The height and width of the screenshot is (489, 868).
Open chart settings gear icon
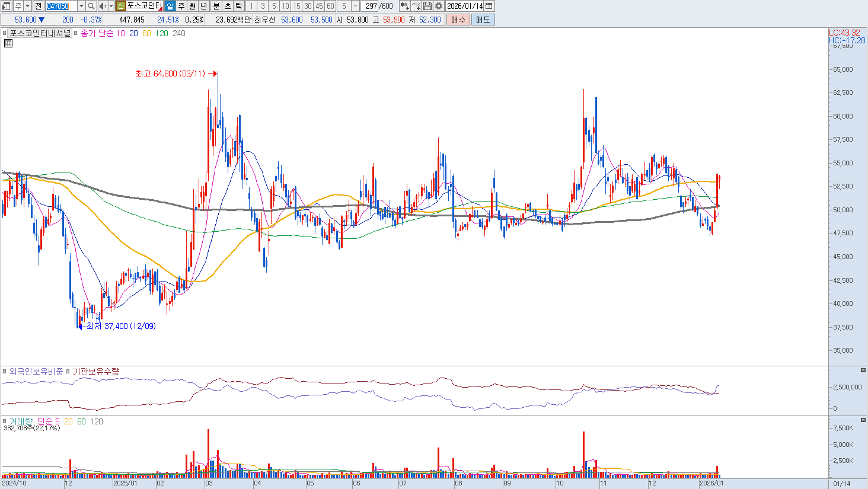coord(439,6)
